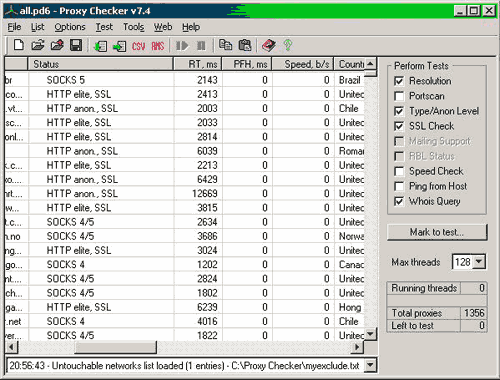Screen dimensions: 500x380
Task: Click the pause testing icon
Action: [201, 45]
